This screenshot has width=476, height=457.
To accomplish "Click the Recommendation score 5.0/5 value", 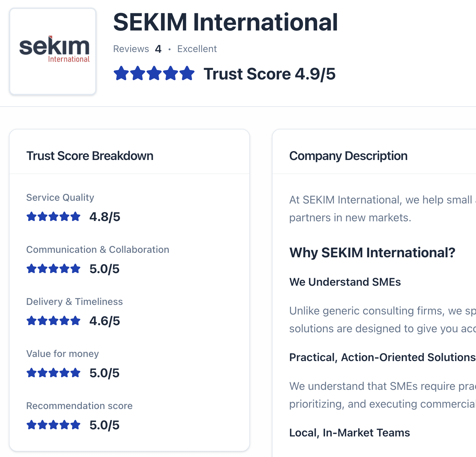I will click(104, 425).
